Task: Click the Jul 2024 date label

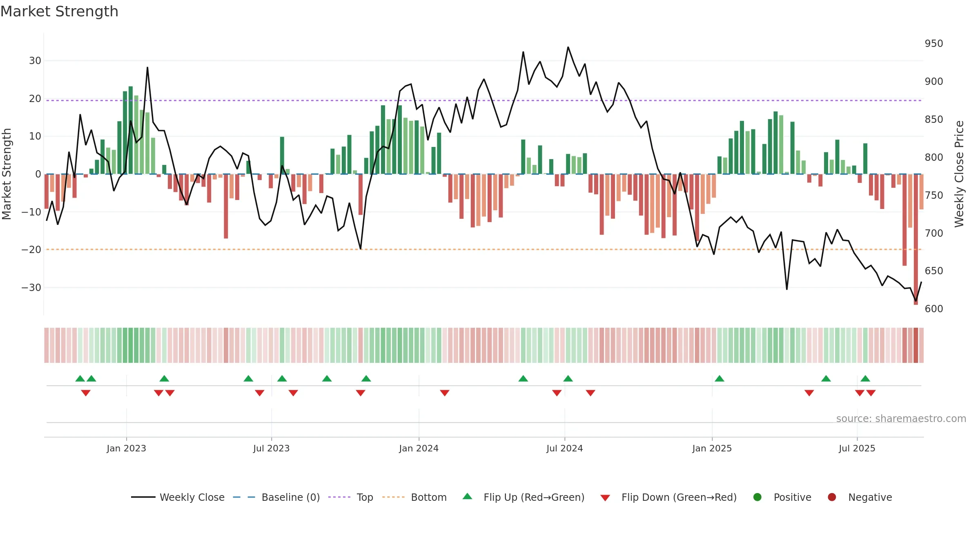Action: point(564,448)
